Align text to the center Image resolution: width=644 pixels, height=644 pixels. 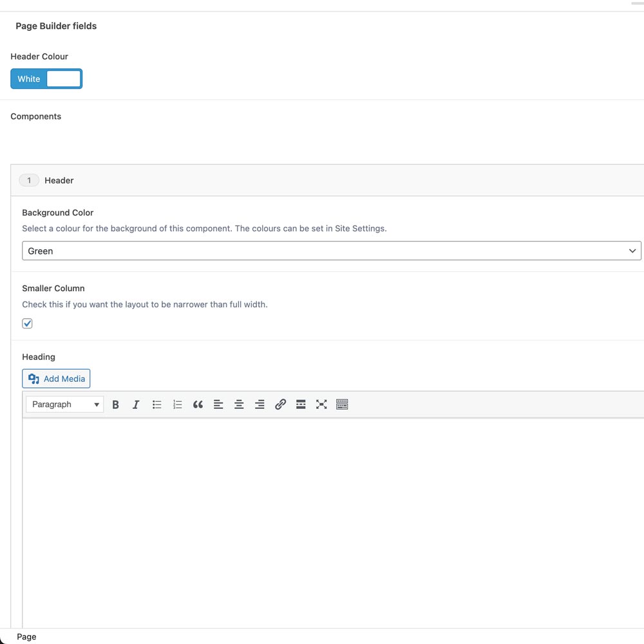(239, 404)
